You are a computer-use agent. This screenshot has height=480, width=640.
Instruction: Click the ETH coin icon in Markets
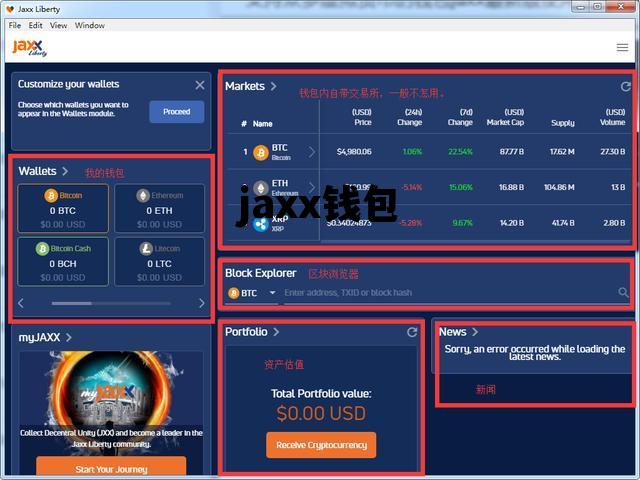[261, 188]
